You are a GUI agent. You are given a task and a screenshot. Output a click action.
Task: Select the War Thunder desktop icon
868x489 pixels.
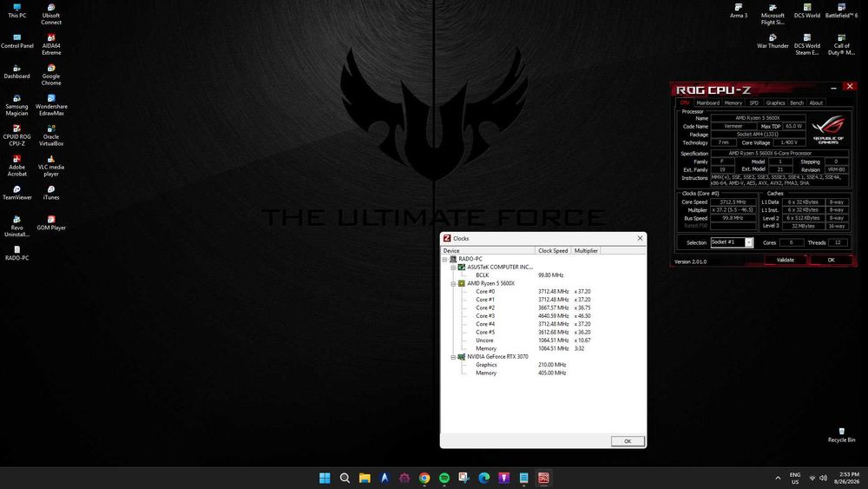coord(773,41)
